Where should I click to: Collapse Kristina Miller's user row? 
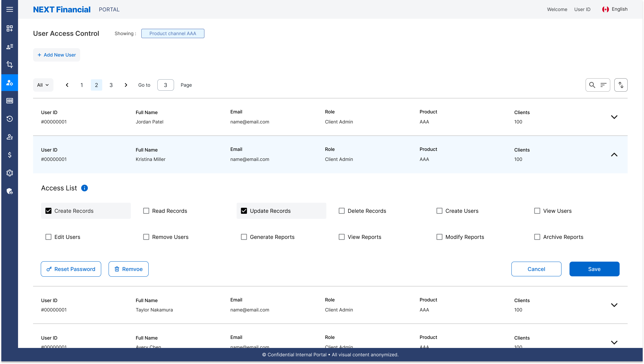tap(614, 154)
